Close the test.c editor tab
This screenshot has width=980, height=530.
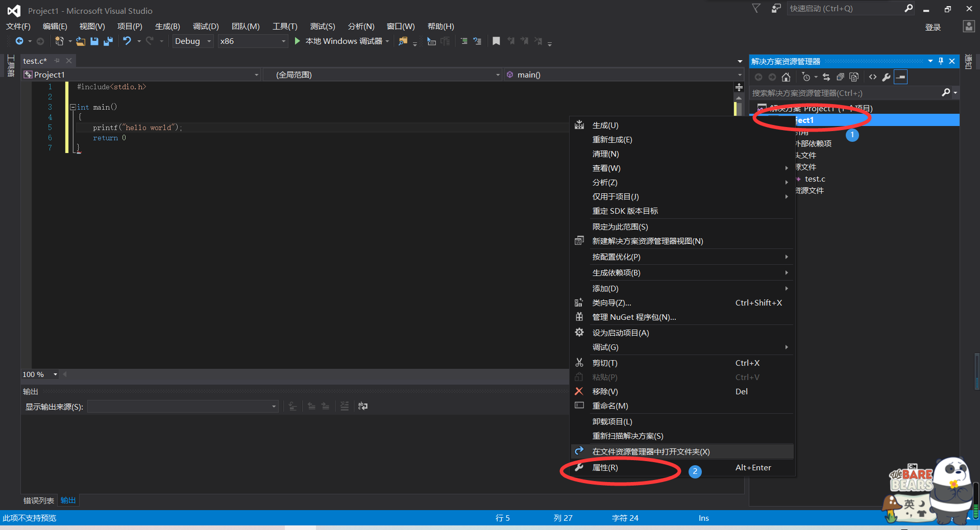click(x=69, y=61)
